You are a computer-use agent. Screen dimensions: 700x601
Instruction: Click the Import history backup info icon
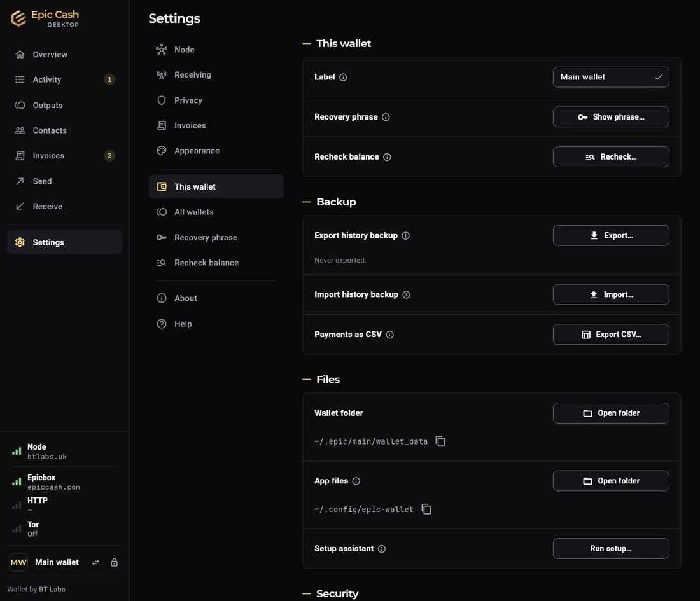pyautogui.click(x=406, y=294)
